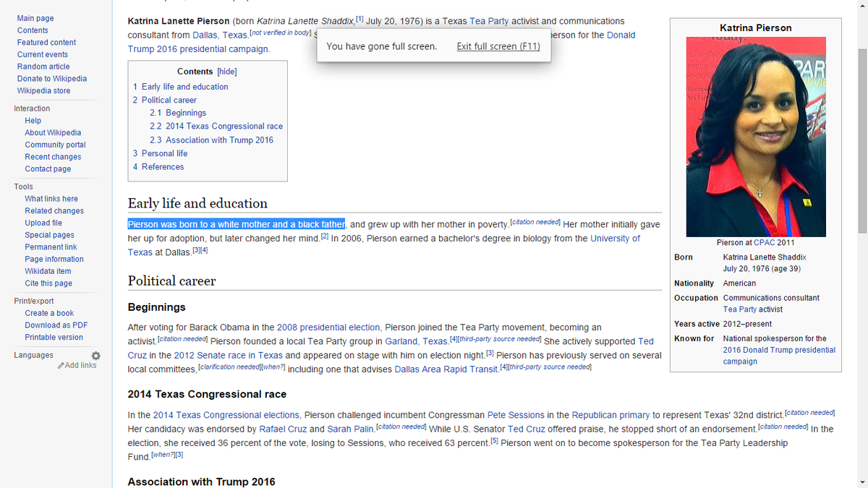Open Printable version

(x=54, y=338)
